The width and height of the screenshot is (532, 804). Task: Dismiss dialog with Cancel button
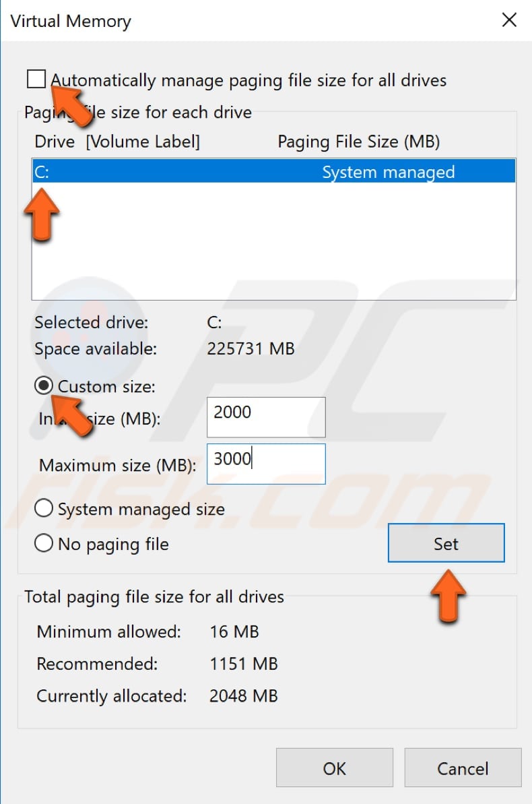(x=462, y=768)
